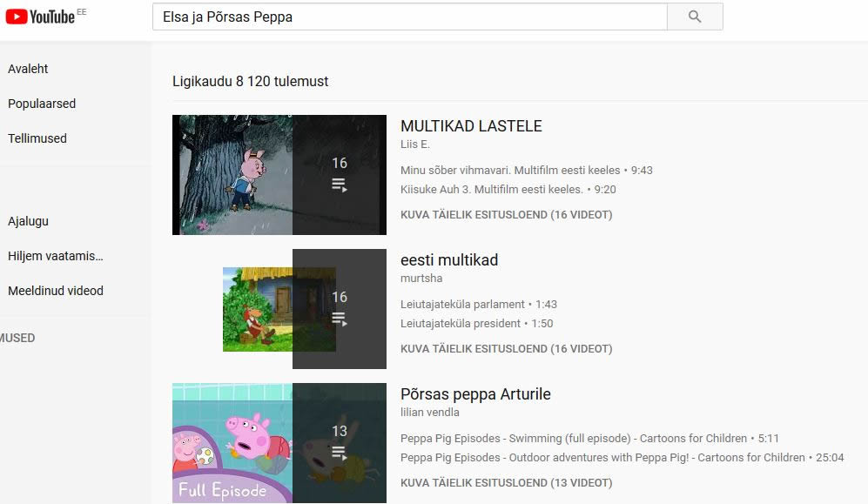Open the eesti multikad playlist title

pos(449,260)
